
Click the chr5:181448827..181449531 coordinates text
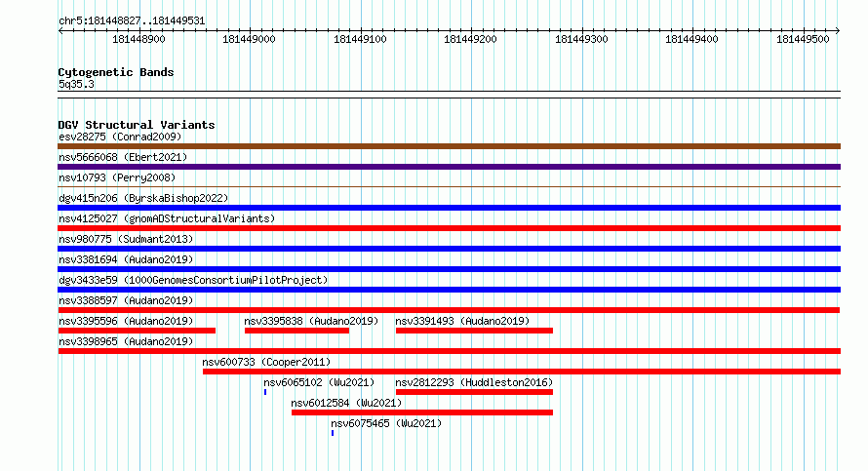(132, 20)
